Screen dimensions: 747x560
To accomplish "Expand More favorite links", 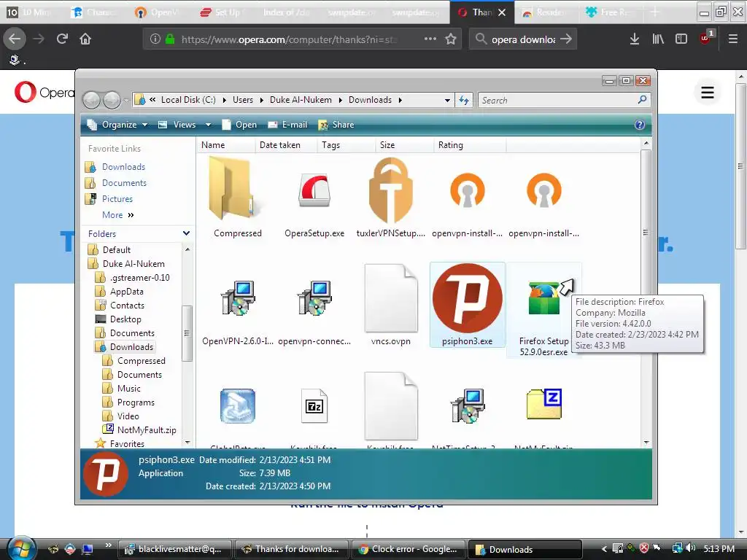I will 117,215.
